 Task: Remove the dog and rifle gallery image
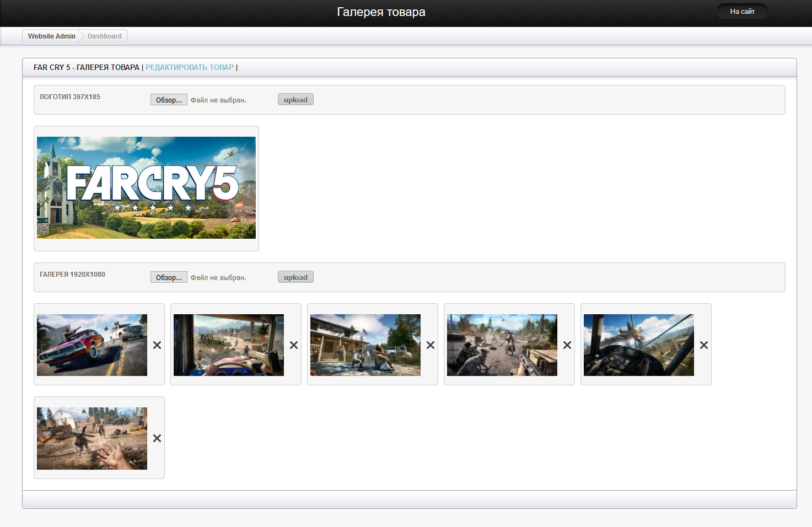(567, 345)
